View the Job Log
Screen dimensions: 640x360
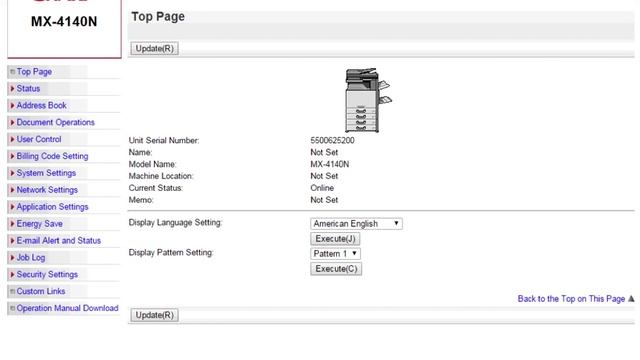[x=31, y=258]
